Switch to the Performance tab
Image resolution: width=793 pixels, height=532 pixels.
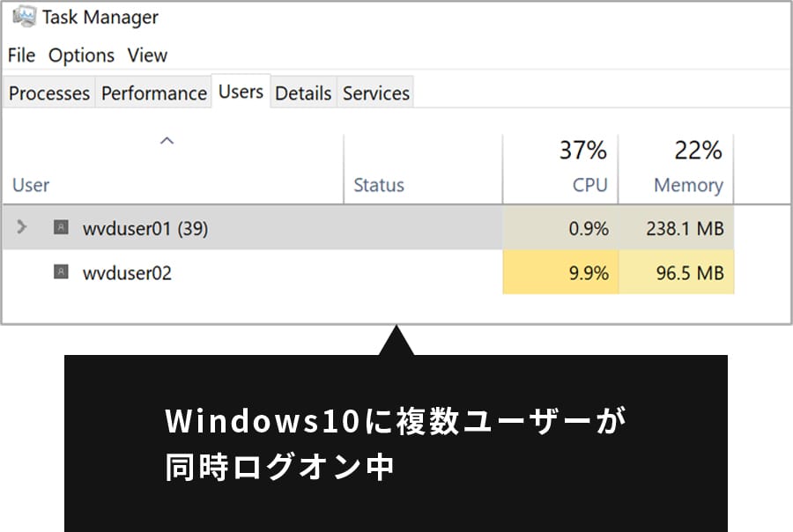pos(153,93)
